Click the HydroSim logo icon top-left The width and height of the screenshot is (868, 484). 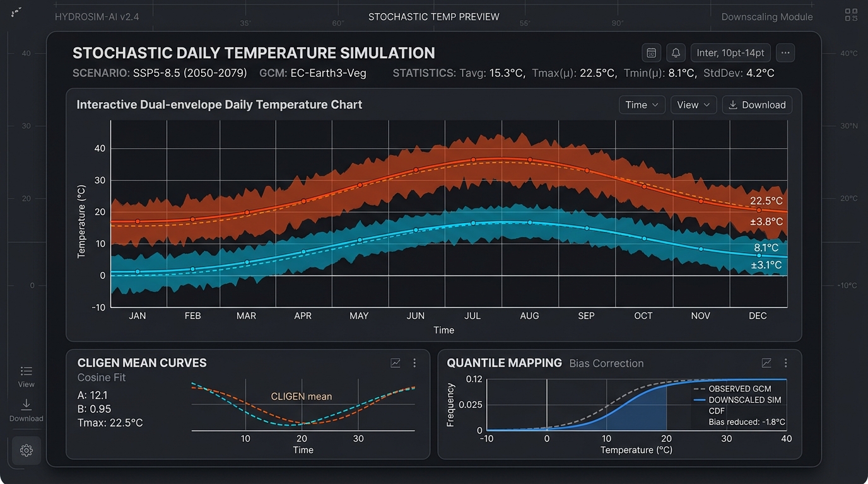coord(16,11)
